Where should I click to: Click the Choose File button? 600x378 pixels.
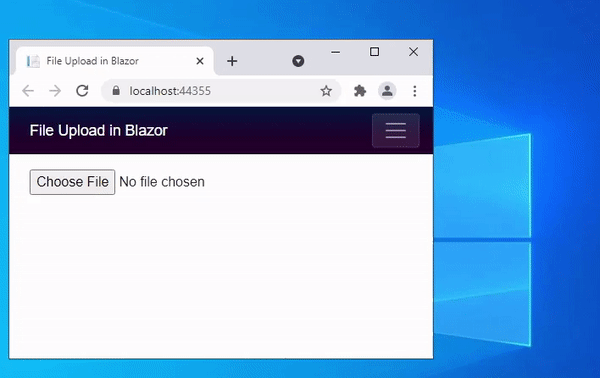72,182
